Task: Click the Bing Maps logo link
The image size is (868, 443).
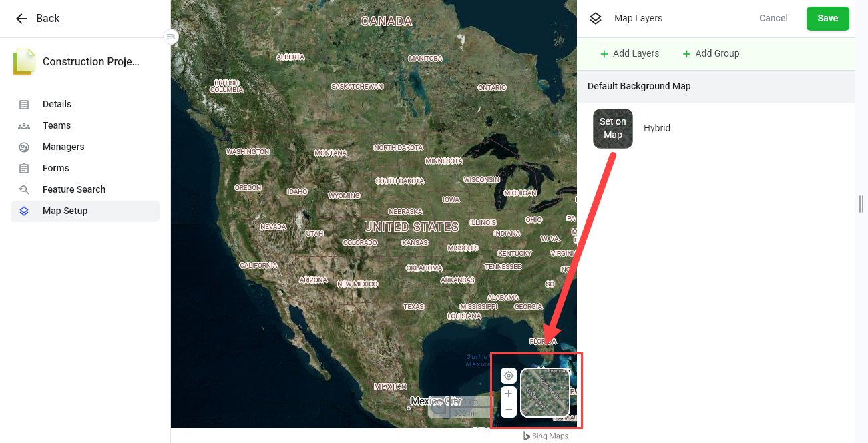Action: 546,436
